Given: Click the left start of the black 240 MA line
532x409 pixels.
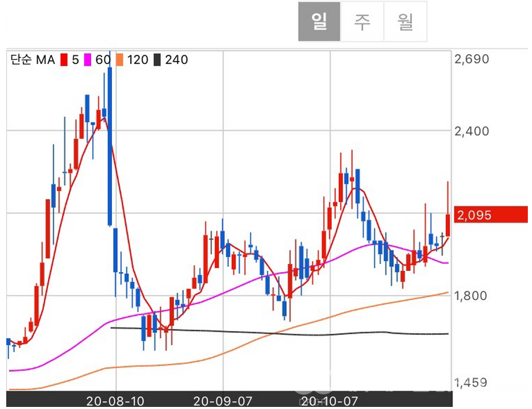Looking at the screenshot, I should tap(113, 327).
